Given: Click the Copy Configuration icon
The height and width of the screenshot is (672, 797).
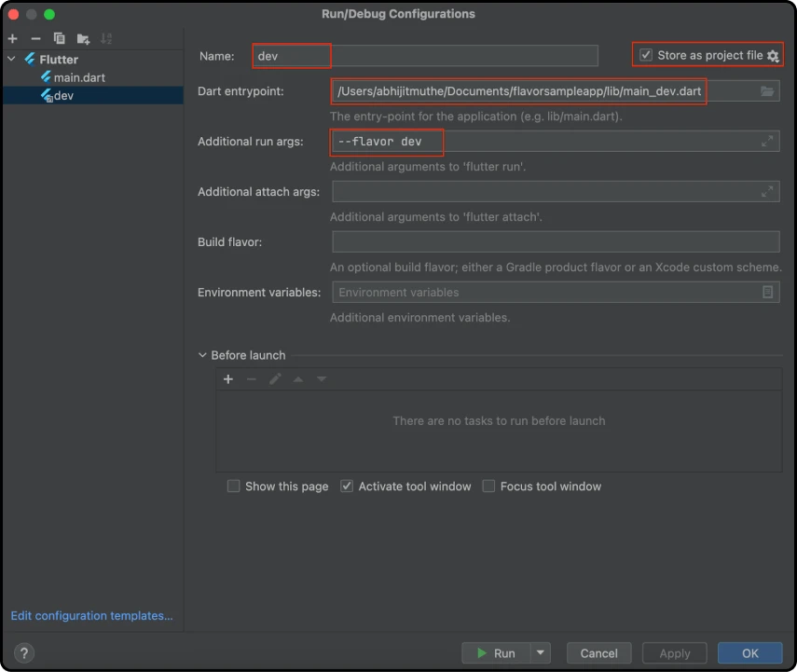Looking at the screenshot, I should click(x=60, y=38).
